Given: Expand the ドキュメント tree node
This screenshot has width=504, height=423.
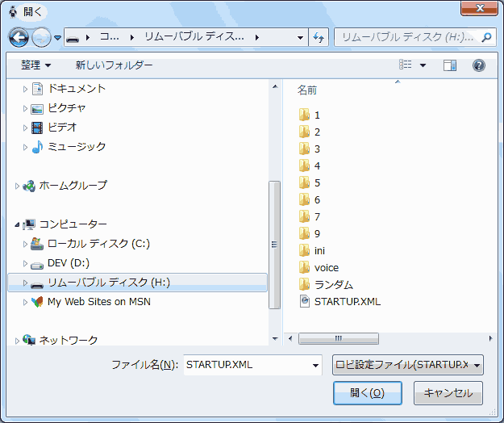Looking at the screenshot, I should [25, 89].
